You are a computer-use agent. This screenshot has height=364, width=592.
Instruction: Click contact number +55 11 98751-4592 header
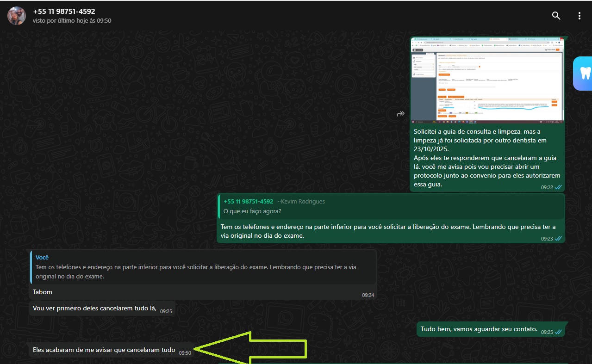(x=64, y=11)
